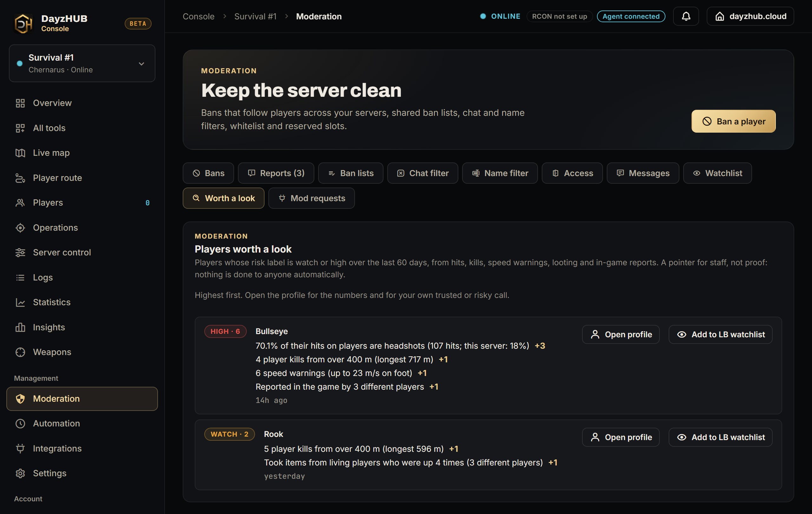Click the Operations target icon

point(20,228)
